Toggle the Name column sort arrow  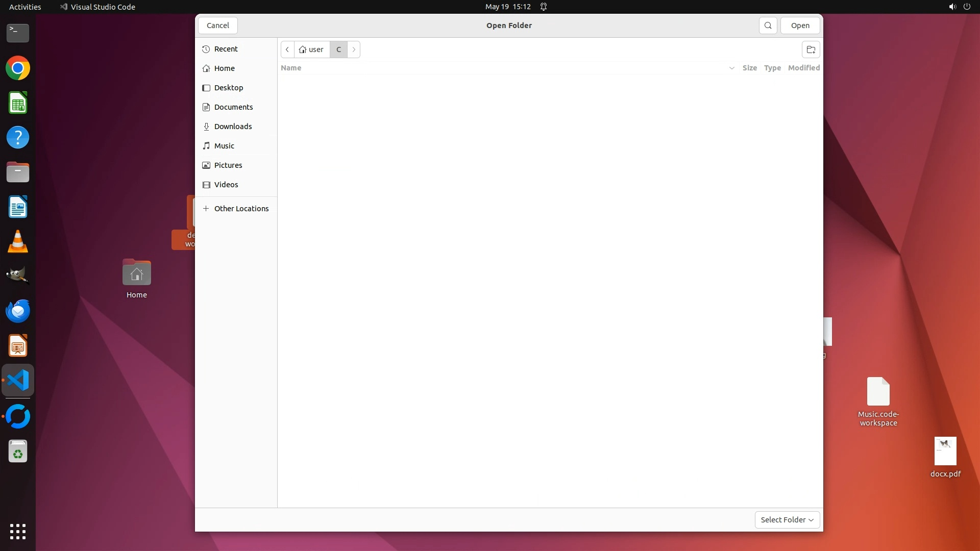(x=731, y=68)
